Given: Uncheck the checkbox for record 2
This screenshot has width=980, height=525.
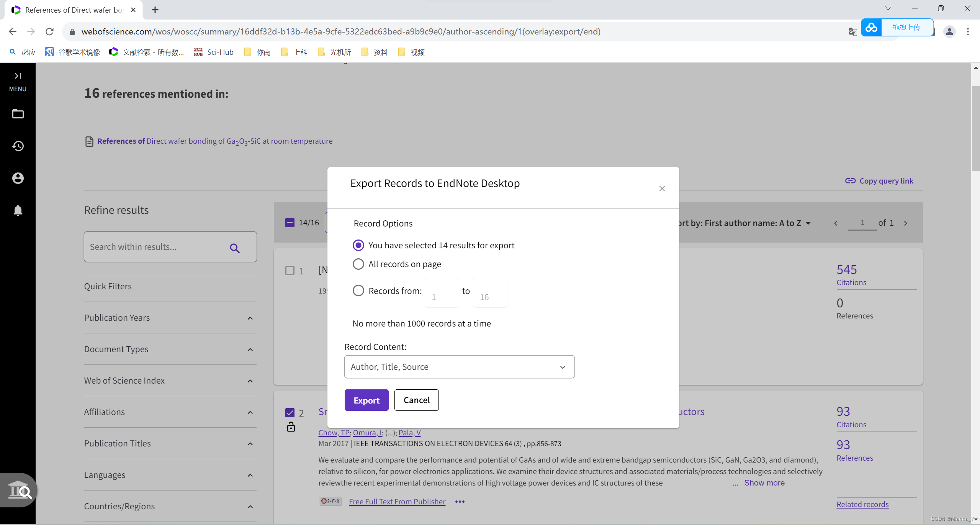Looking at the screenshot, I should [290, 413].
